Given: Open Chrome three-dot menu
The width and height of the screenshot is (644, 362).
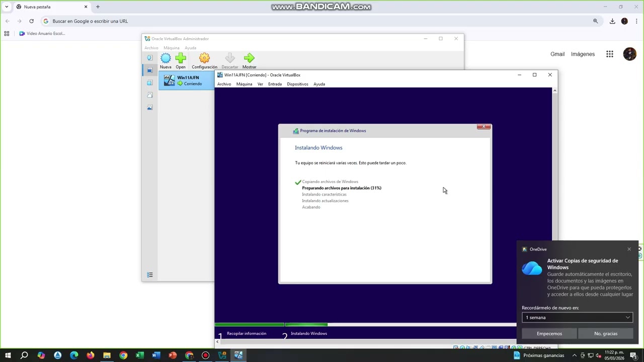Looking at the screenshot, I should (636, 21).
